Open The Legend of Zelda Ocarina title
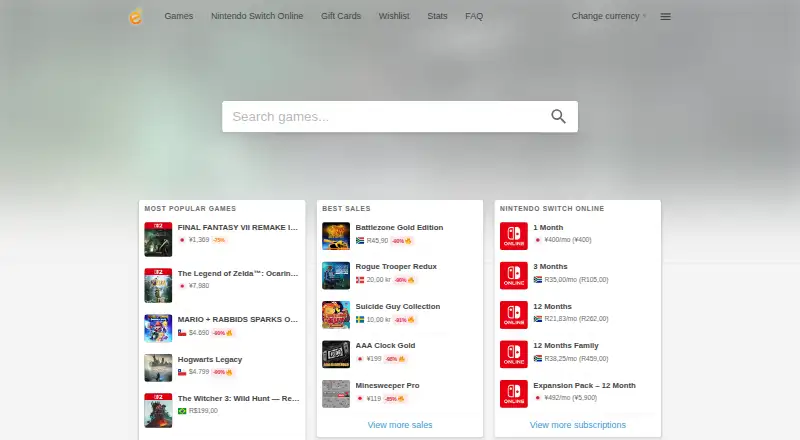Viewport: 800px width, 440px height. [238, 274]
